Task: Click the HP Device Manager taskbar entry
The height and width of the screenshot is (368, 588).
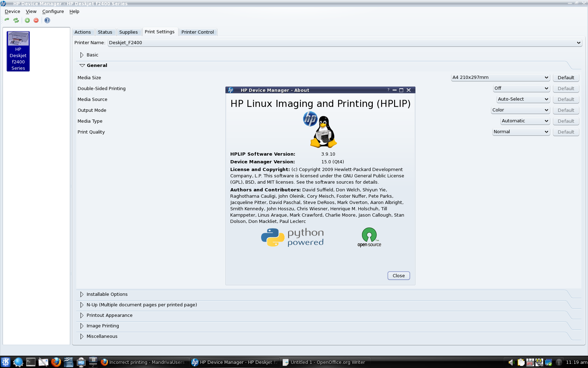Action: (235, 362)
